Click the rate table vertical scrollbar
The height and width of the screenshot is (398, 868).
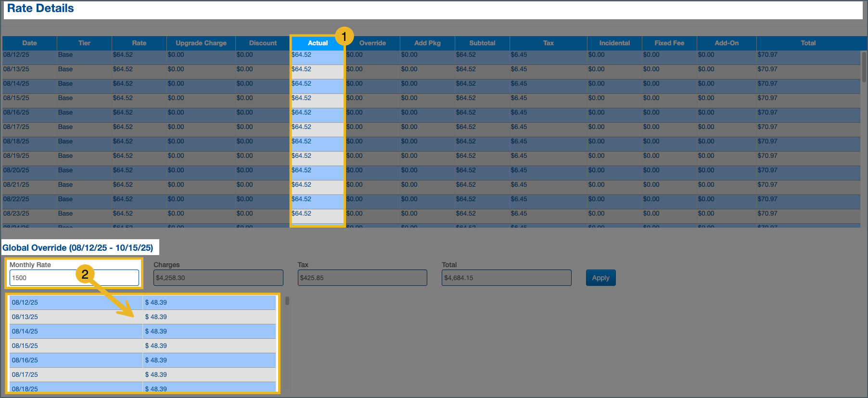864,67
